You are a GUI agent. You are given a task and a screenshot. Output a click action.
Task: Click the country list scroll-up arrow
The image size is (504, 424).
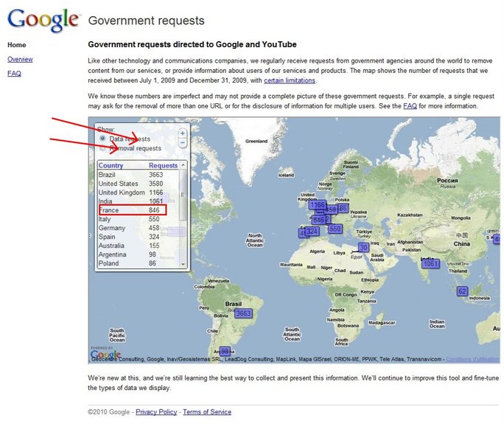(x=183, y=164)
